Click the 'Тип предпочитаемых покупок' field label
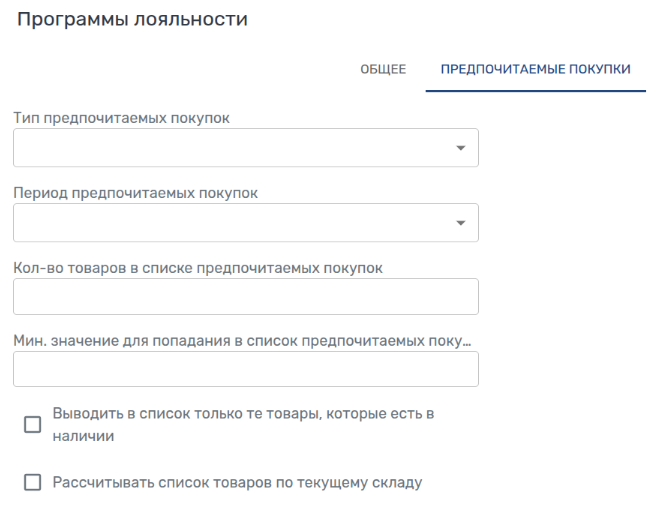Image resolution: width=662 pixels, height=506 pixels. 121,118
